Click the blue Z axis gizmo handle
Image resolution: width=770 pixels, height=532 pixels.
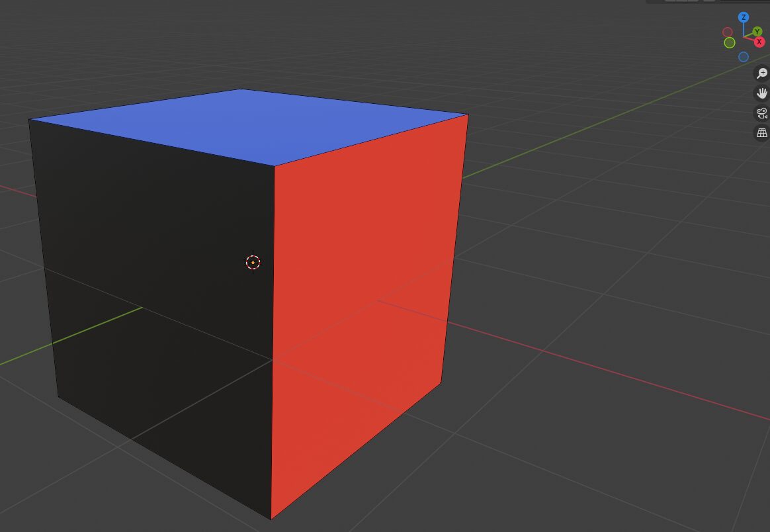(744, 17)
